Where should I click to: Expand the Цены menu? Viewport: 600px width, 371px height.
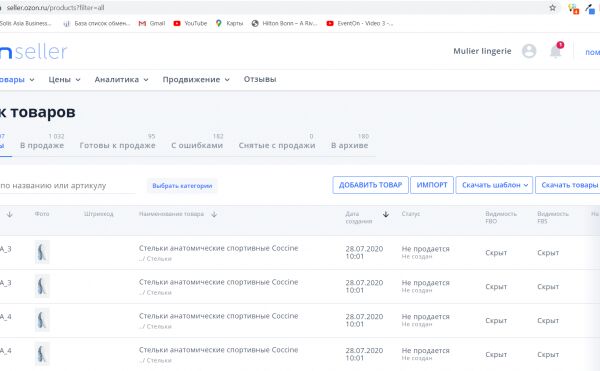(x=64, y=80)
